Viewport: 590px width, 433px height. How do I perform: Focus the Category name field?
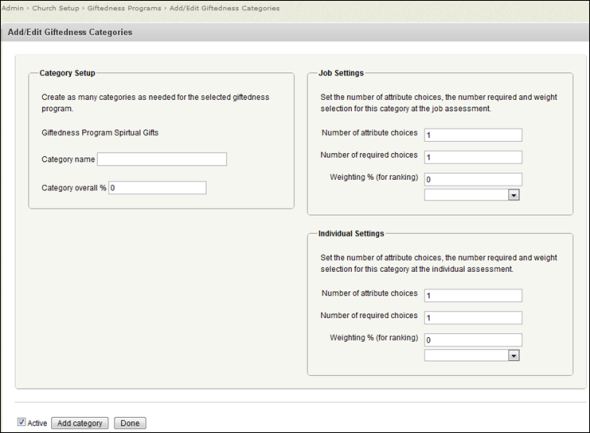click(x=162, y=159)
